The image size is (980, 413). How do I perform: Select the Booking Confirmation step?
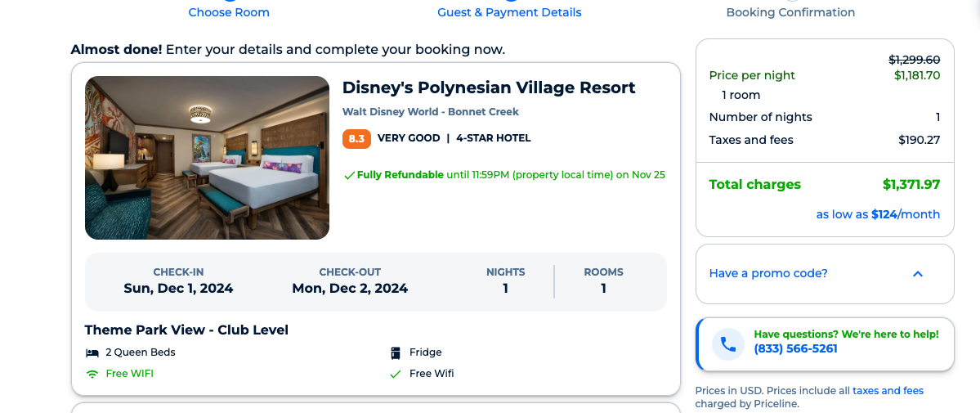(x=790, y=12)
